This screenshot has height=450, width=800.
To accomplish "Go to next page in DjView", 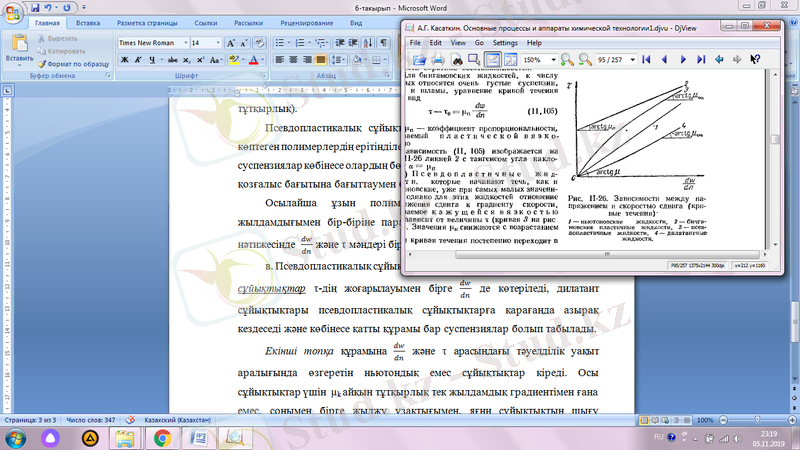I will [x=681, y=60].
